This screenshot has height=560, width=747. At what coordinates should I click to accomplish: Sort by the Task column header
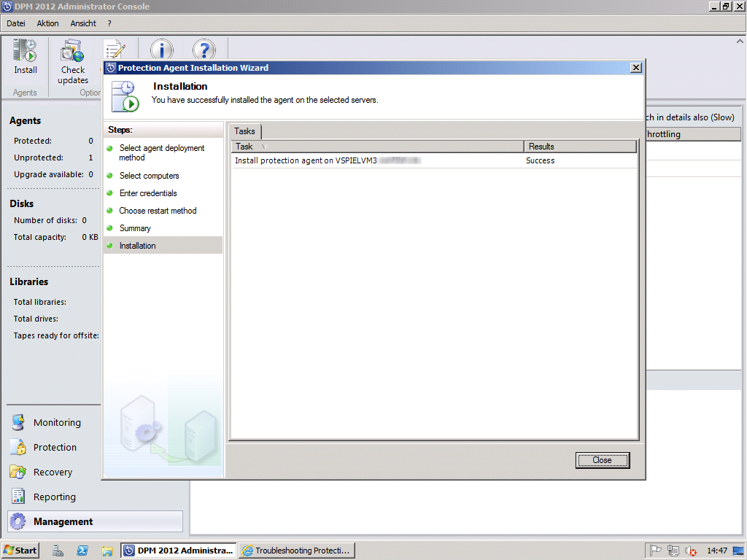coord(377,147)
